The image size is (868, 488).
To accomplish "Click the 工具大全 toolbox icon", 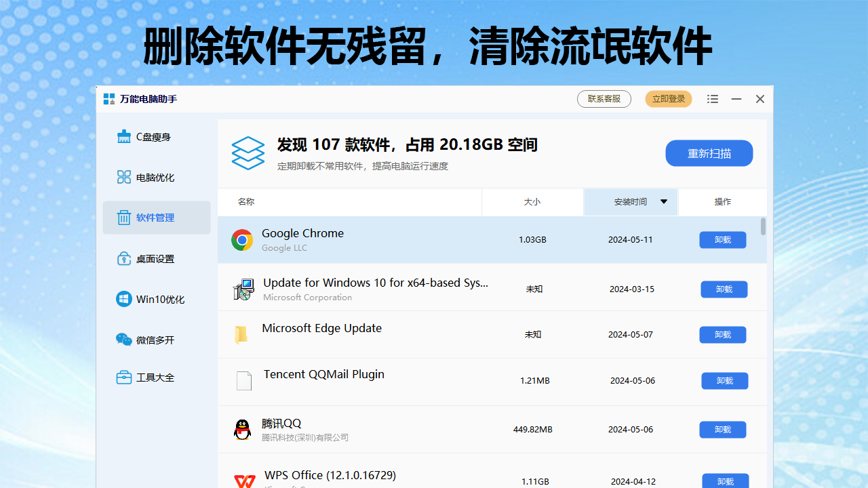I will pos(124,378).
